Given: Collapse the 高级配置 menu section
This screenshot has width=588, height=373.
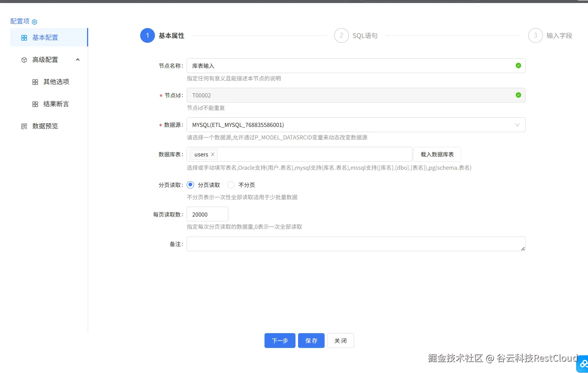Looking at the screenshot, I should click(77, 60).
